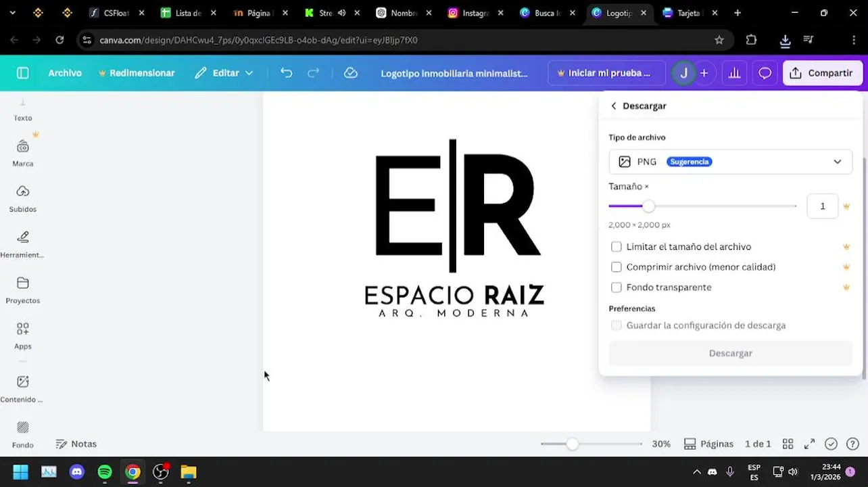The height and width of the screenshot is (487, 868).
Task: Click the Compartir share button
Action: (822, 73)
